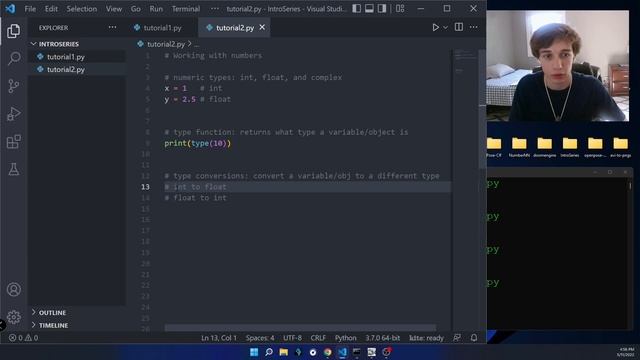
Task: Place cursor on the print(type(10)) line
Action: (x=198, y=143)
